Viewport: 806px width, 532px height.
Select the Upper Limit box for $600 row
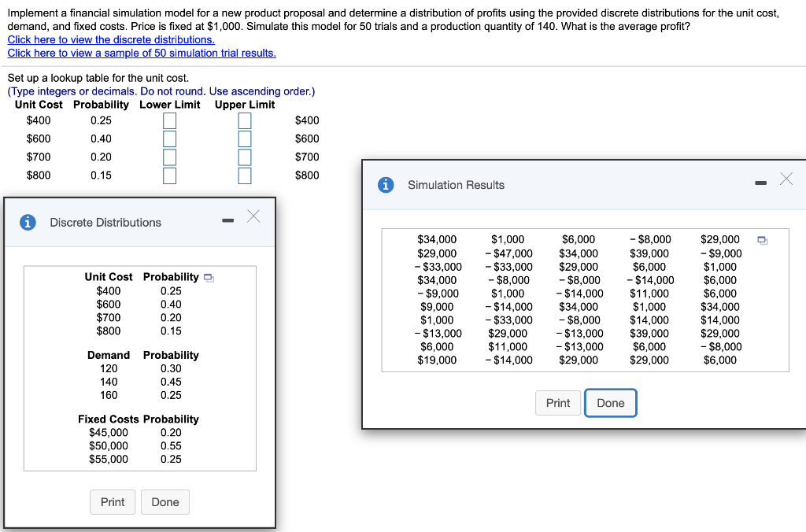(x=244, y=139)
